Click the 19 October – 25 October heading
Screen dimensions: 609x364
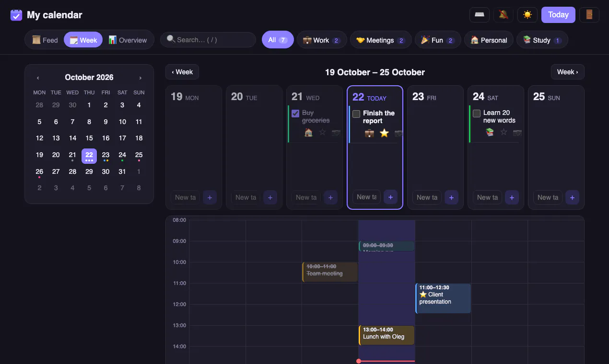[x=375, y=72]
